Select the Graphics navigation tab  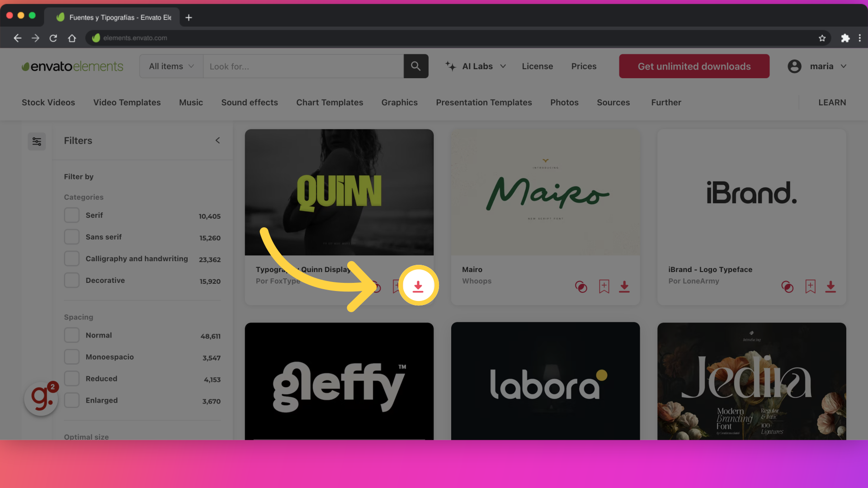[x=400, y=102]
